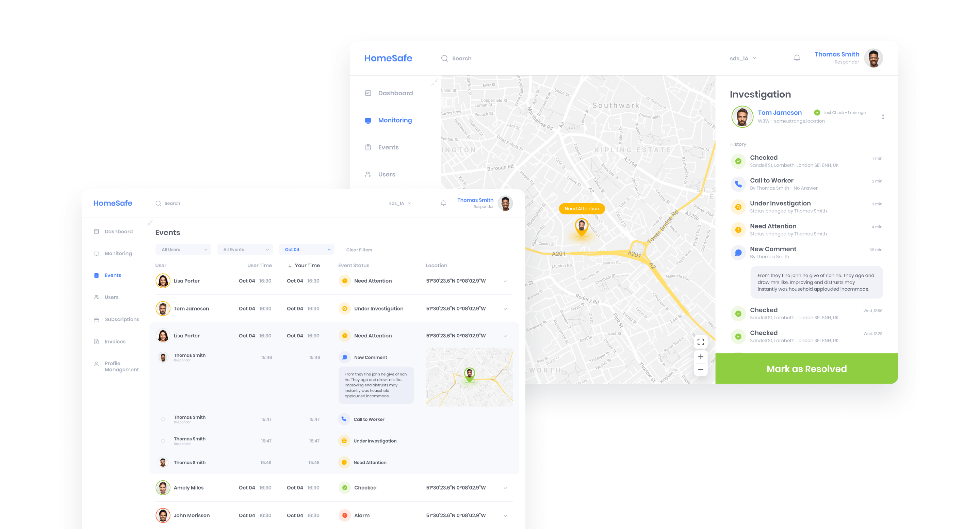Open Dashboard in Monitoring window sidebar
This screenshot has width=980, height=529.
[x=389, y=93]
